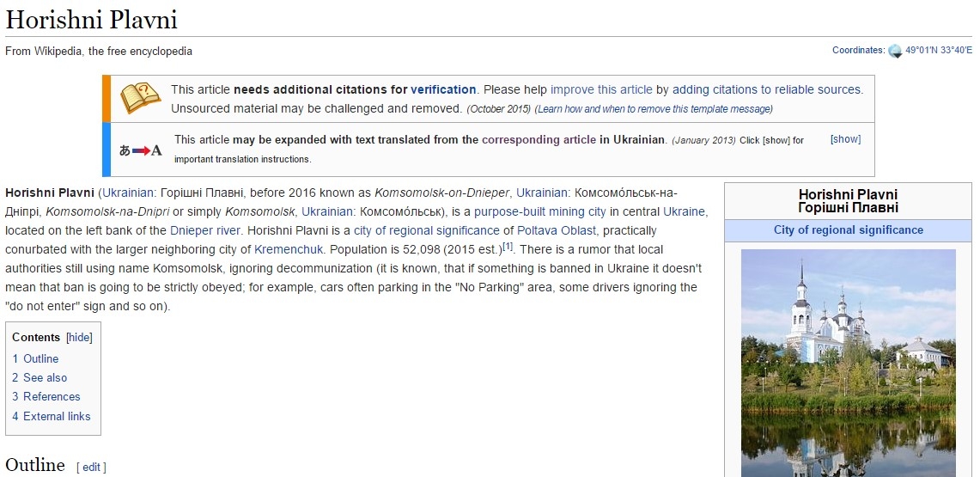The width and height of the screenshot is (980, 477).
Task: Go to References section from Contents
Action: click(x=52, y=396)
